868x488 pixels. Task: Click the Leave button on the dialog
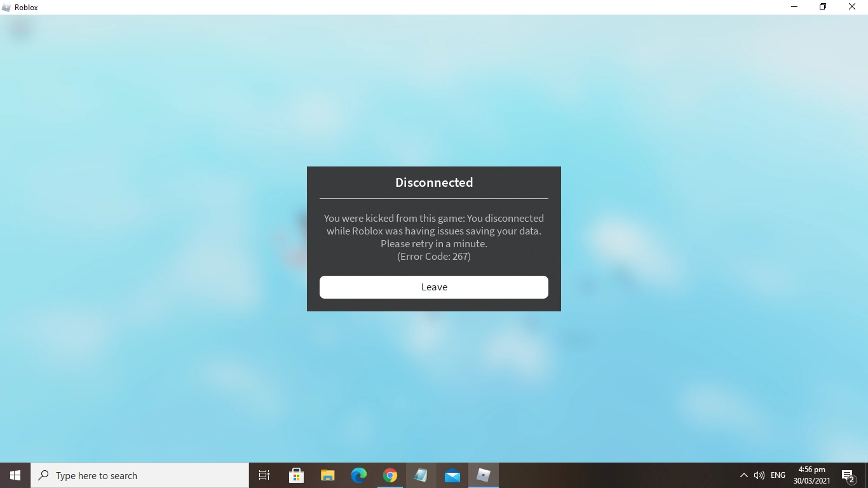point(434,287)
